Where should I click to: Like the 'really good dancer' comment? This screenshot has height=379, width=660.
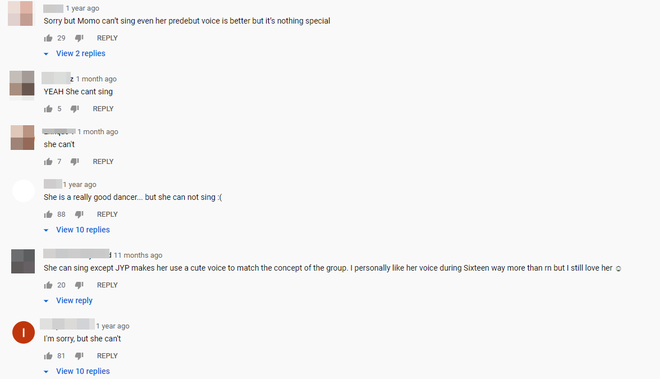pyautogui.click(x=48, y=215)
